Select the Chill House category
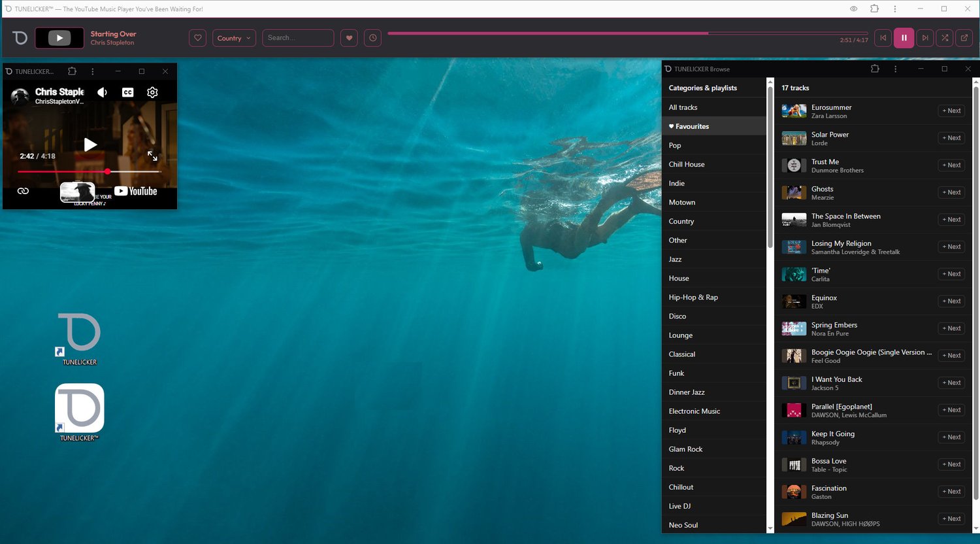The height and width of the screenshot is (544, 980). point(714,164)
